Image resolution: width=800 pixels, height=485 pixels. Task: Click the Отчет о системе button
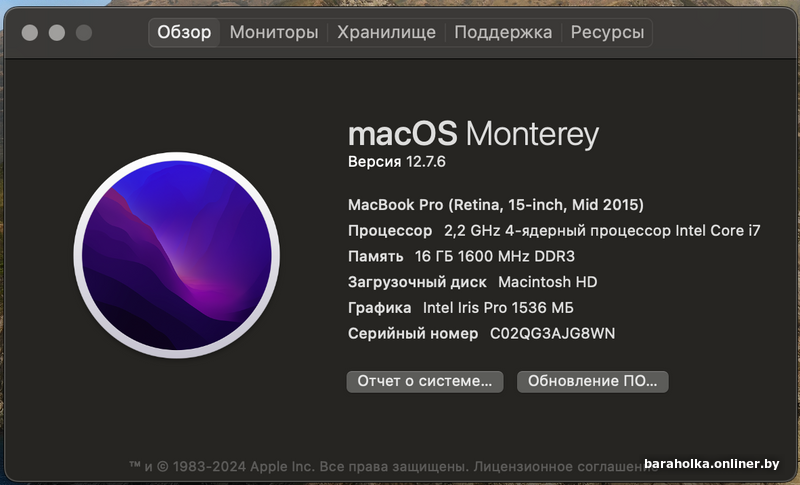(425, 381)
